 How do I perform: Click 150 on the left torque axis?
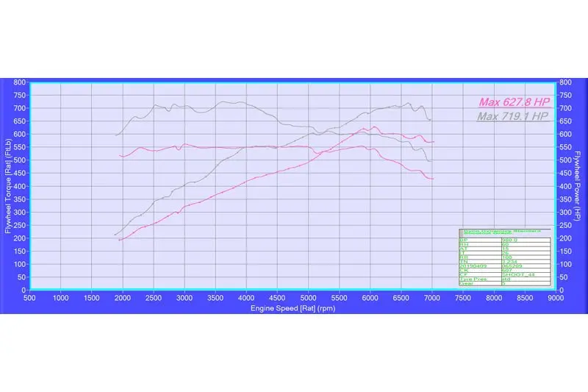[x=20, y=252]
